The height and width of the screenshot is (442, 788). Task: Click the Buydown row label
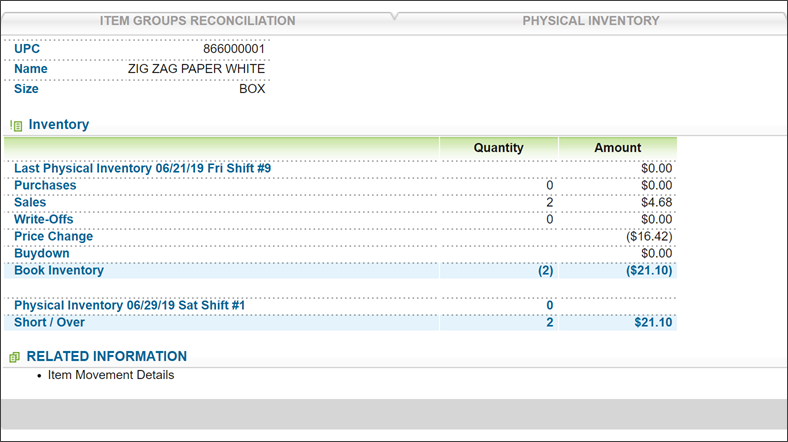coord(42,254)
